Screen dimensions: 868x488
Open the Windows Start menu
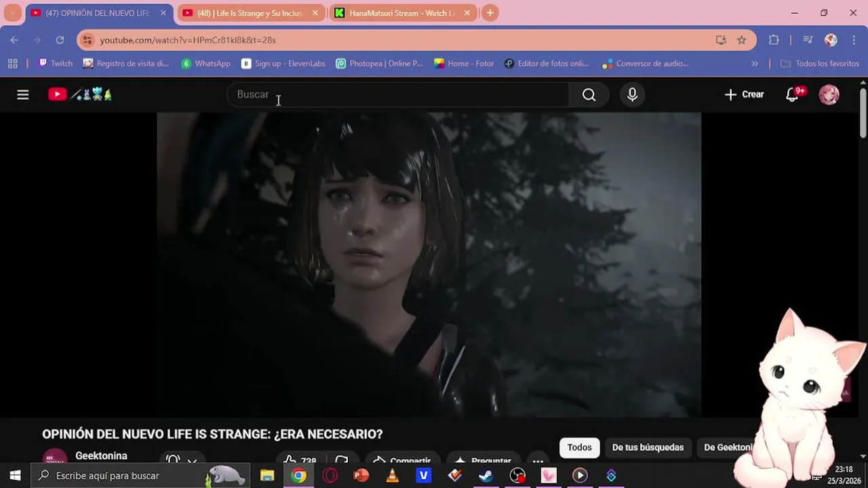15,475
